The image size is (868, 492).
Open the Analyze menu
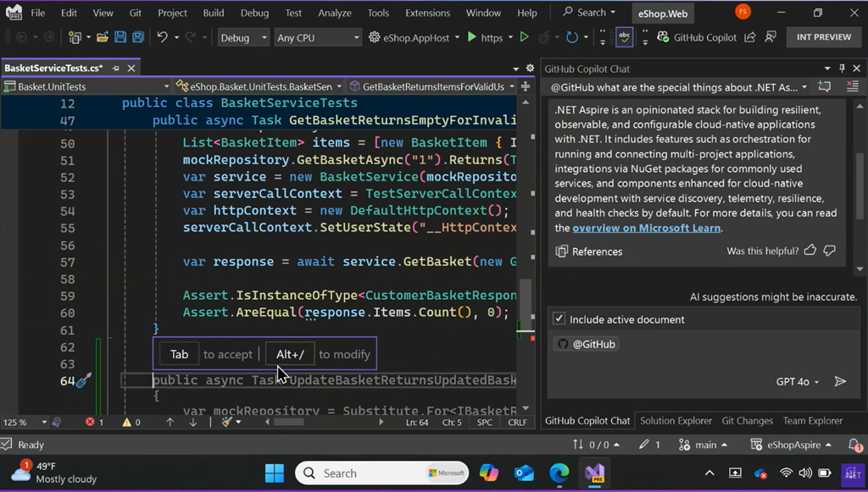[x=334, y=13]
